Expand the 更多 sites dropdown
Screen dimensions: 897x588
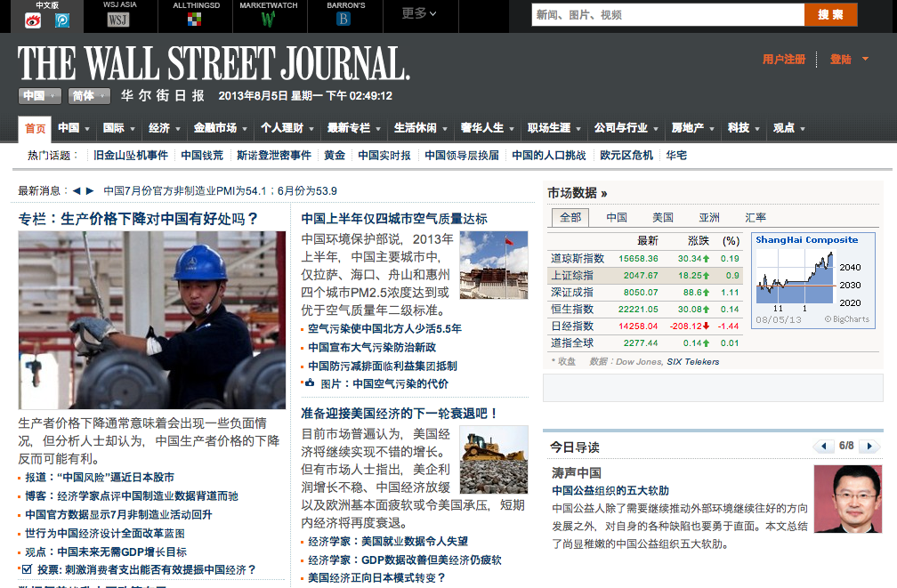click(419, 13)
